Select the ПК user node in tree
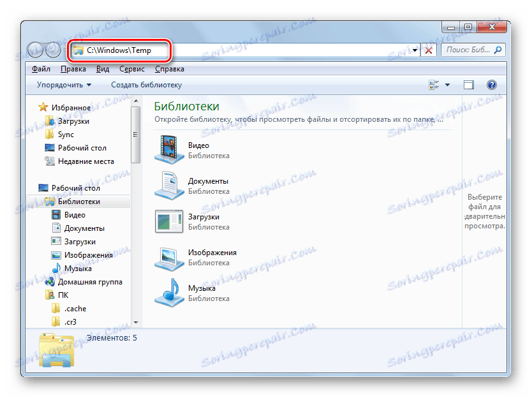 click(x=63, y=295)
